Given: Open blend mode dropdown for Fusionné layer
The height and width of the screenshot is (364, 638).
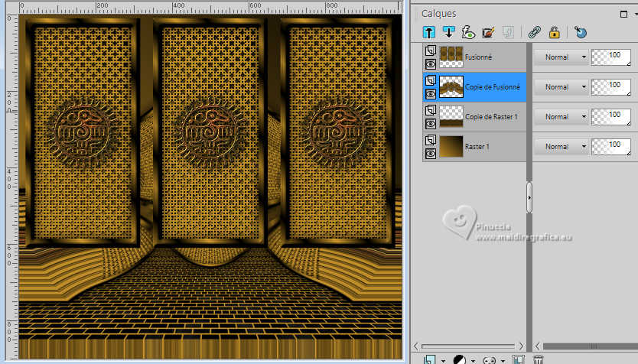Looking at the screenshot, I should pos(584,57).
